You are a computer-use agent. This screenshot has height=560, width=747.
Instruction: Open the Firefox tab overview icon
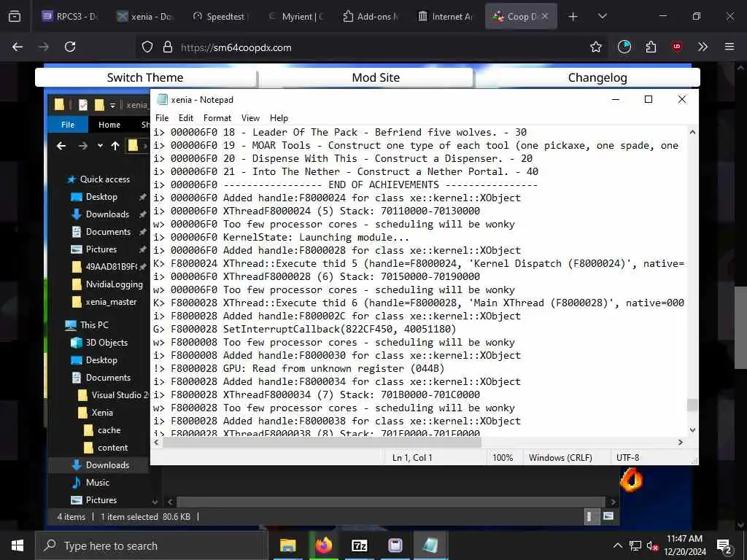pyautogui.click(x=15, y=17)
